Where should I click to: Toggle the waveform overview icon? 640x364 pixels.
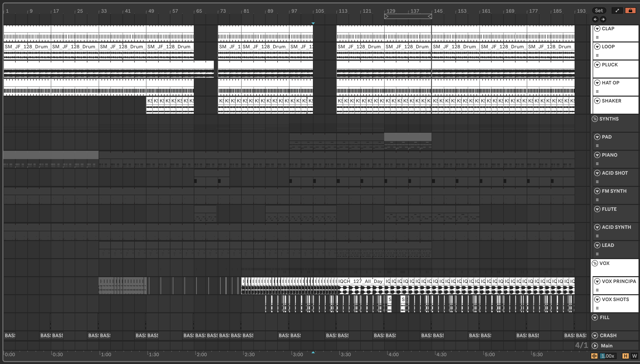595,356
